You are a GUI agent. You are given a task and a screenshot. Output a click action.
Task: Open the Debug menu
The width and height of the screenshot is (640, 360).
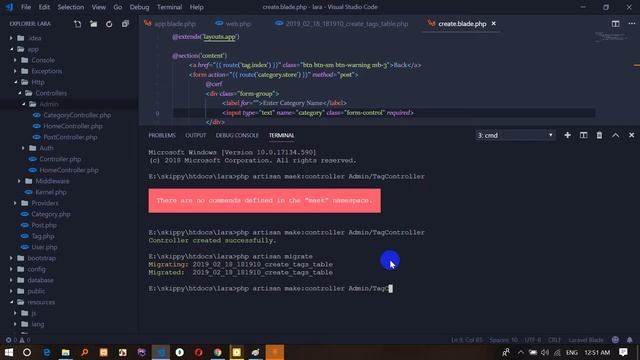(x=139, y=7)
